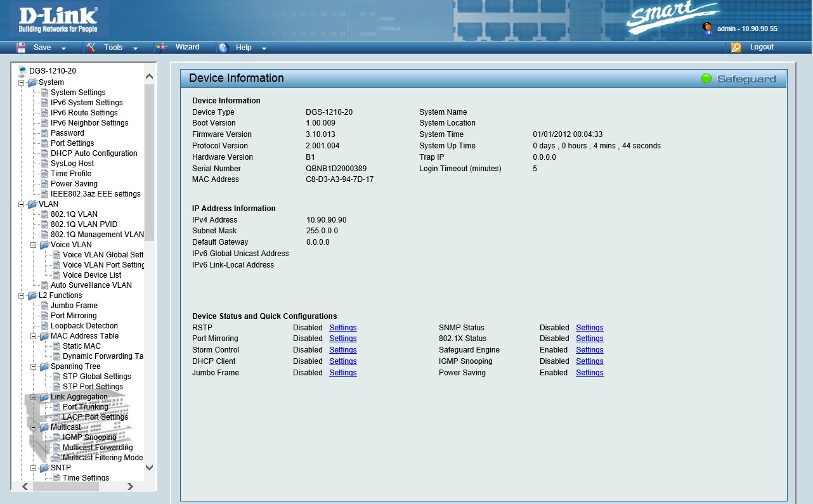This screenshot has height=504, width=813.
Task: Click the Wizard wand icon
Action: [162, 48]
